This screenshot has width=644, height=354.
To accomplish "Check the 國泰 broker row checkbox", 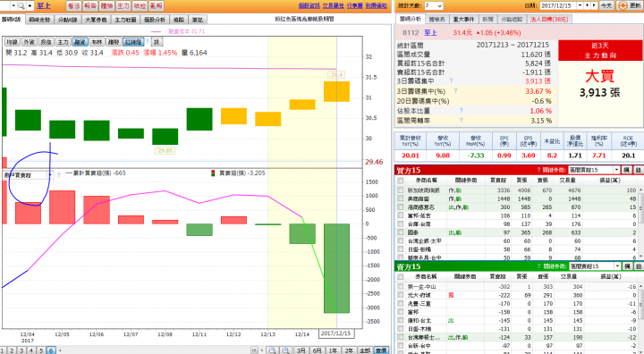I will (401, 232).
